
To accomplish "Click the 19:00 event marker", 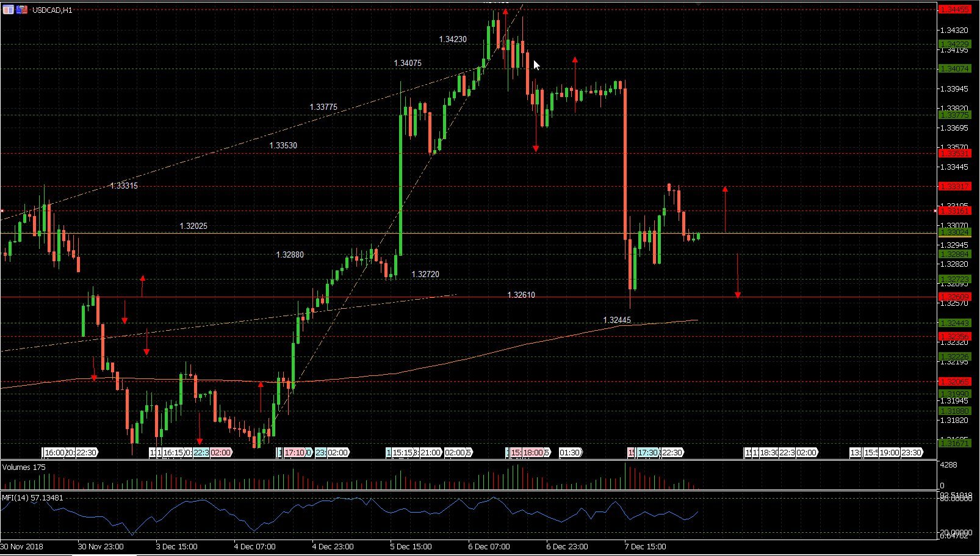I will [889, 452].
